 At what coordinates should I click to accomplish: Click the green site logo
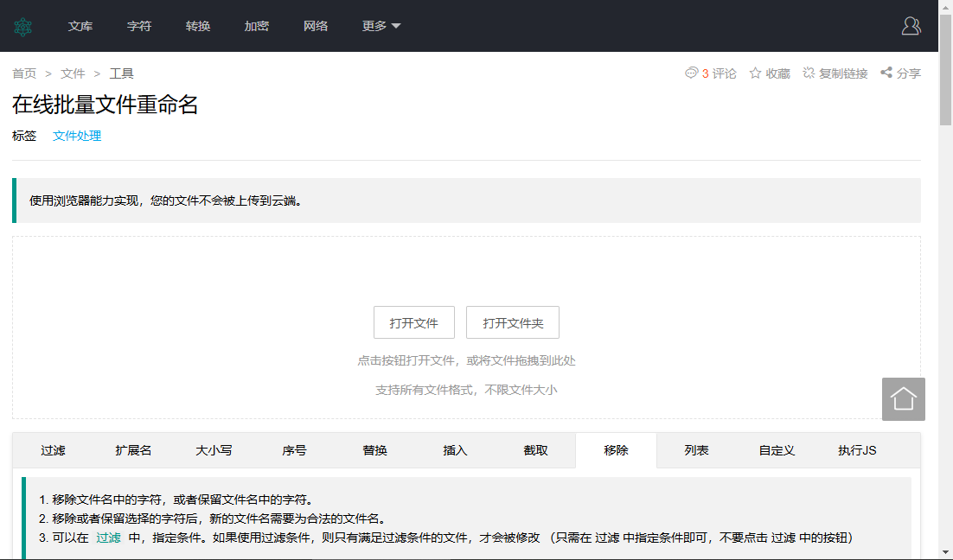pos(23,26)
